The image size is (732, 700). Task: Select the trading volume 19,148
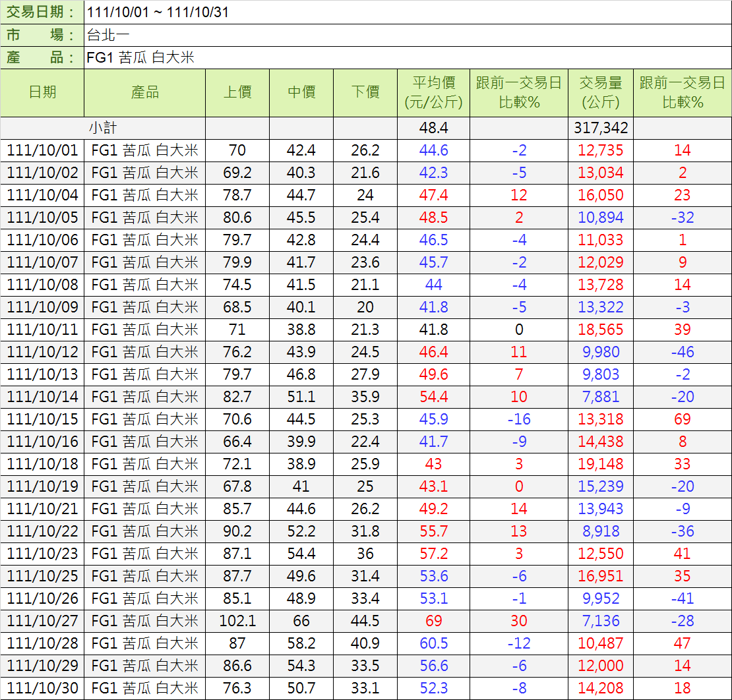pyautogui.click(x=600, y=464)
